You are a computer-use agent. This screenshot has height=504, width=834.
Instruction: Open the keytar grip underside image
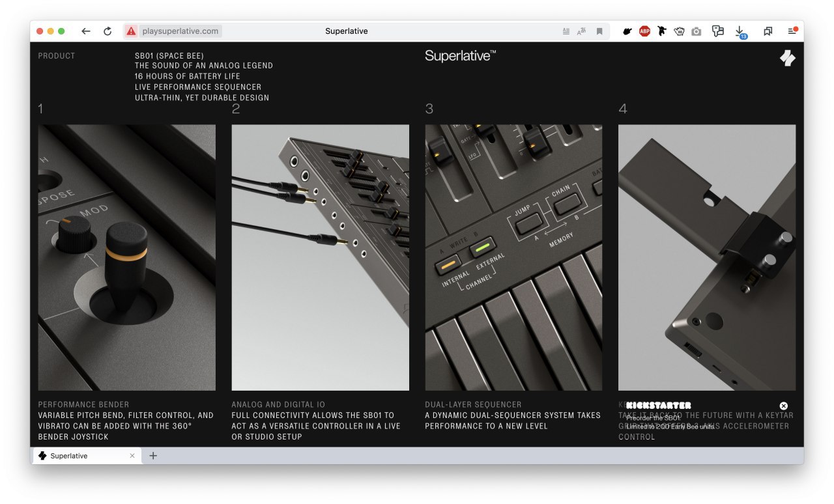707,258
